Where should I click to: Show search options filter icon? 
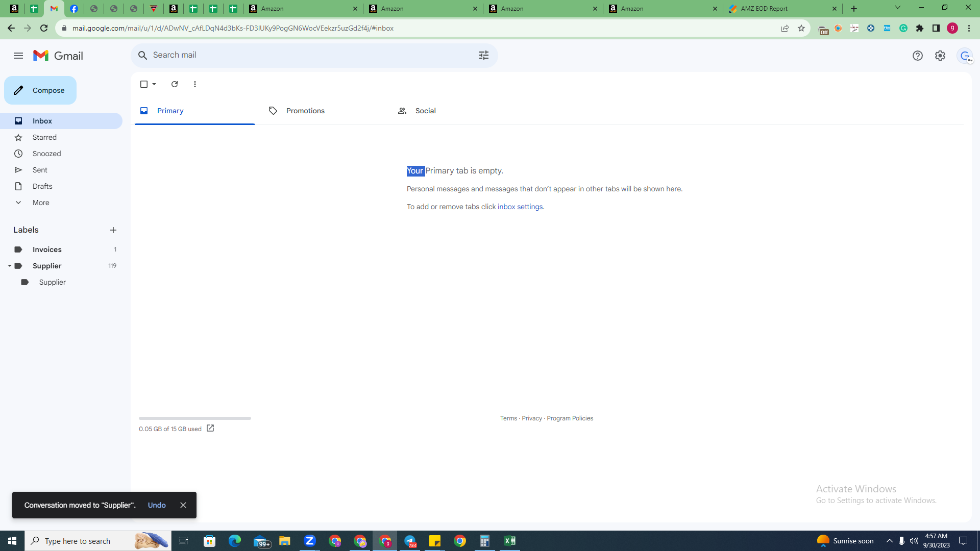point(484,55)
